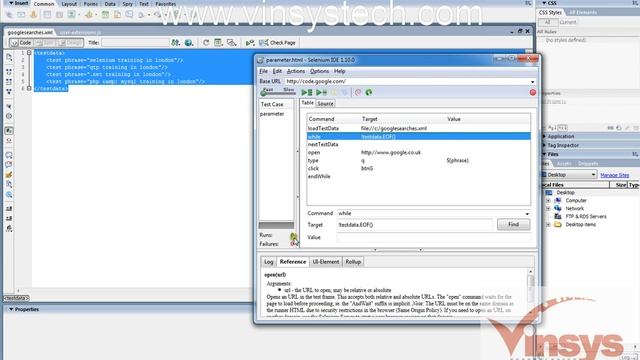Select the open command row
Image resolution: width=640 pixels, height=360 pixels.
click(418, 152)
